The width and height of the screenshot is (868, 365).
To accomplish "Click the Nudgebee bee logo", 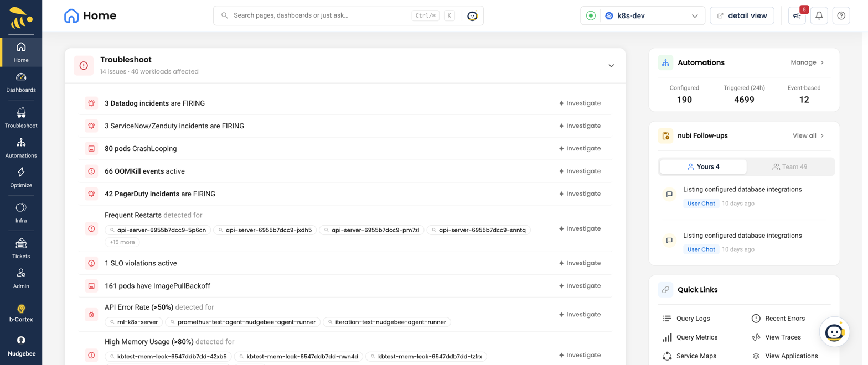I will tap(21, 18).
